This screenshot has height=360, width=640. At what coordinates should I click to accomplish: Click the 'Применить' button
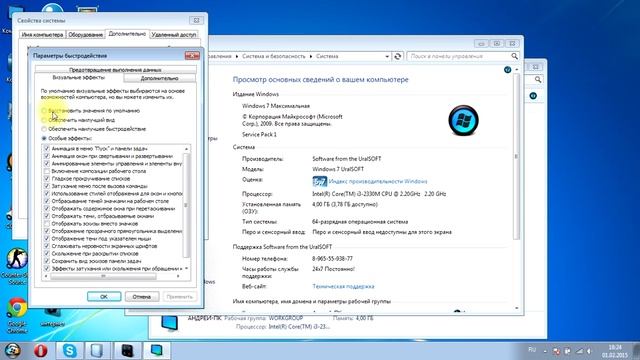point(180,297)
